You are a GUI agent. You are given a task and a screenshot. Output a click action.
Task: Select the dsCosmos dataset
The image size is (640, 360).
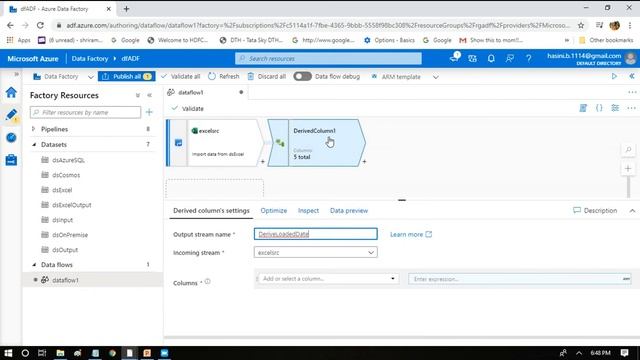66,175
